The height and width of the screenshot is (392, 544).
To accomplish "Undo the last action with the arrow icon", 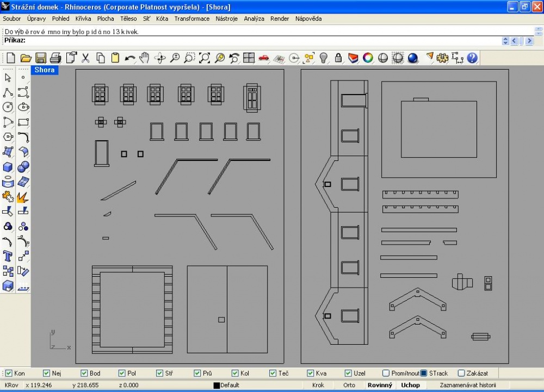I will [x=130, y=58].
